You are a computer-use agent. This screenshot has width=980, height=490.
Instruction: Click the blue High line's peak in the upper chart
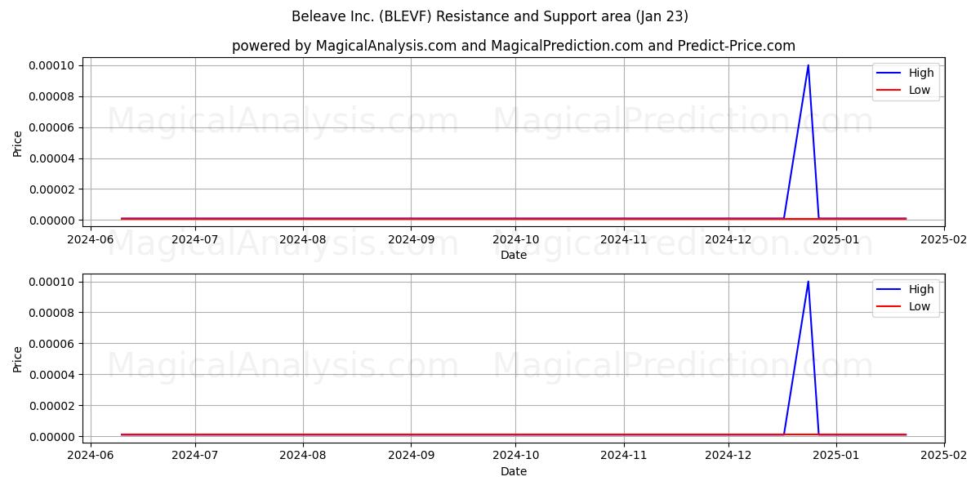click(808, 66)
